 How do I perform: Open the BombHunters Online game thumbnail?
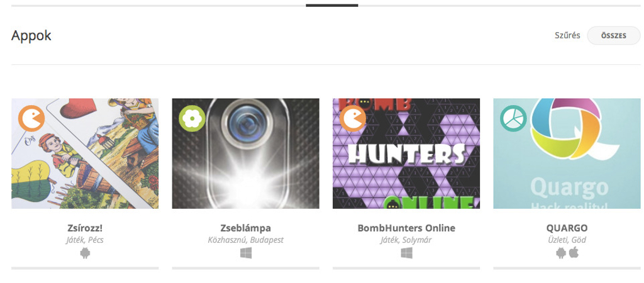(406, 153)
